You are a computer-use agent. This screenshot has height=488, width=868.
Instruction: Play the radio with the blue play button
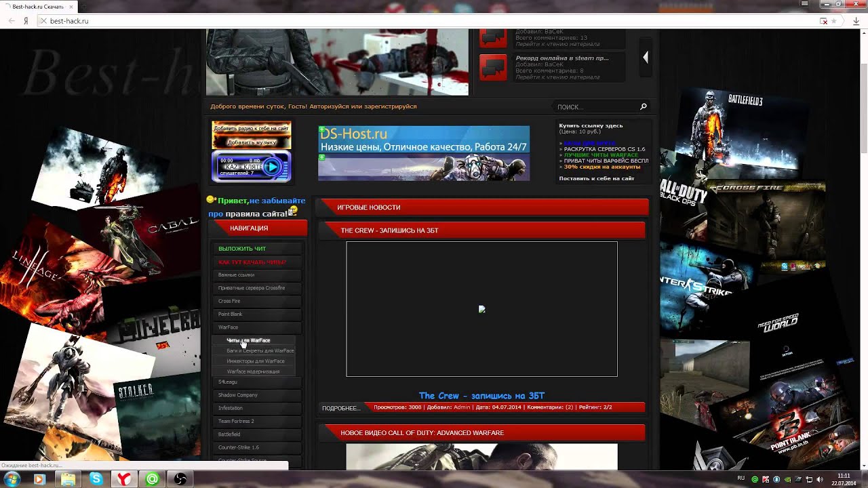[x=272, y=166]
